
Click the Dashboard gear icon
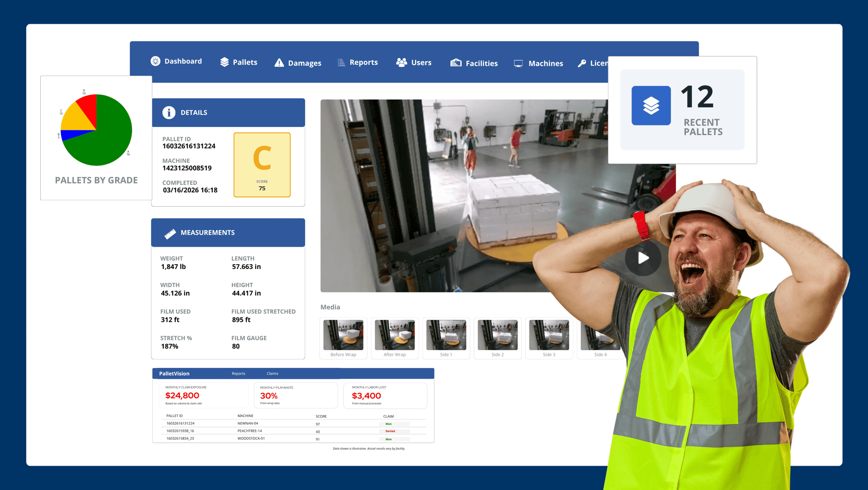coord(155,61)
